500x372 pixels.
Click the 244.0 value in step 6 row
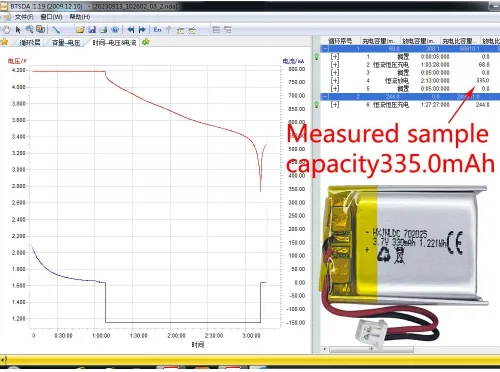pos(483,105)
